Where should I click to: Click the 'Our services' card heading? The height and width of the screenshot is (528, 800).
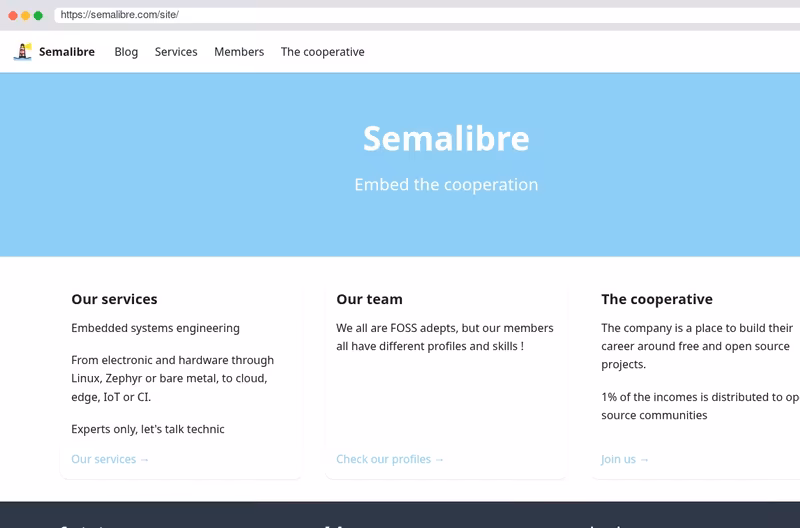114,299
